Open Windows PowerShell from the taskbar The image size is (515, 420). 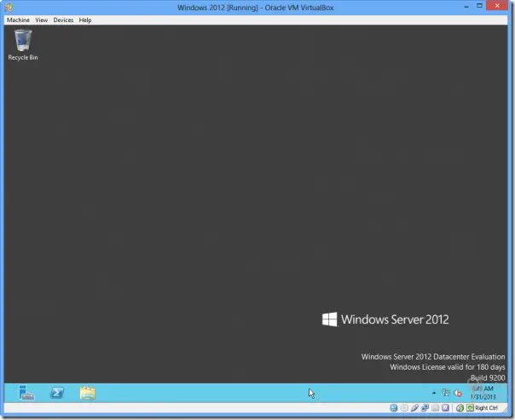click(57, 393)
